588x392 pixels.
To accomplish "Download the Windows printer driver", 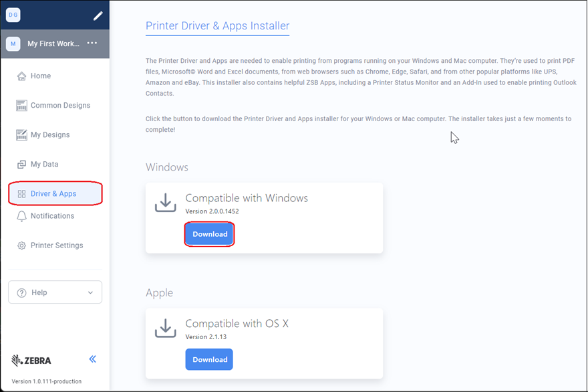I will [x=210, y=234].
